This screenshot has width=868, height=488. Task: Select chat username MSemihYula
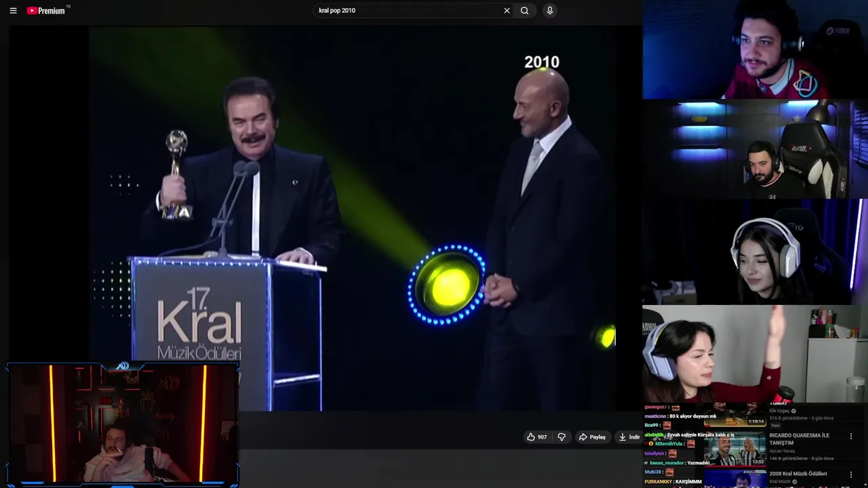click(669, 443)
